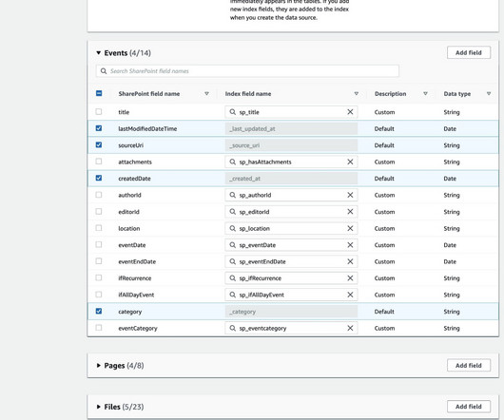Clear the sp_location index field
504x420 pixels.
point(350,228)
